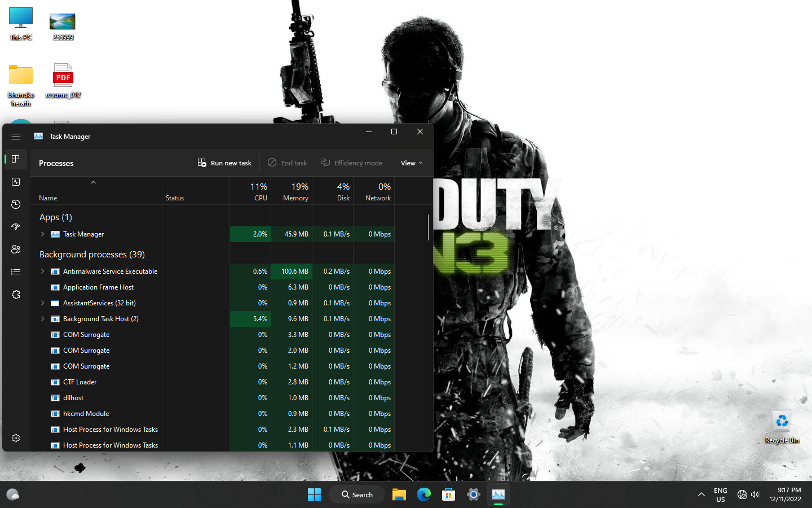Open the Performance page icon in sidebar
812x508 pixels.
tap(16, 182)
